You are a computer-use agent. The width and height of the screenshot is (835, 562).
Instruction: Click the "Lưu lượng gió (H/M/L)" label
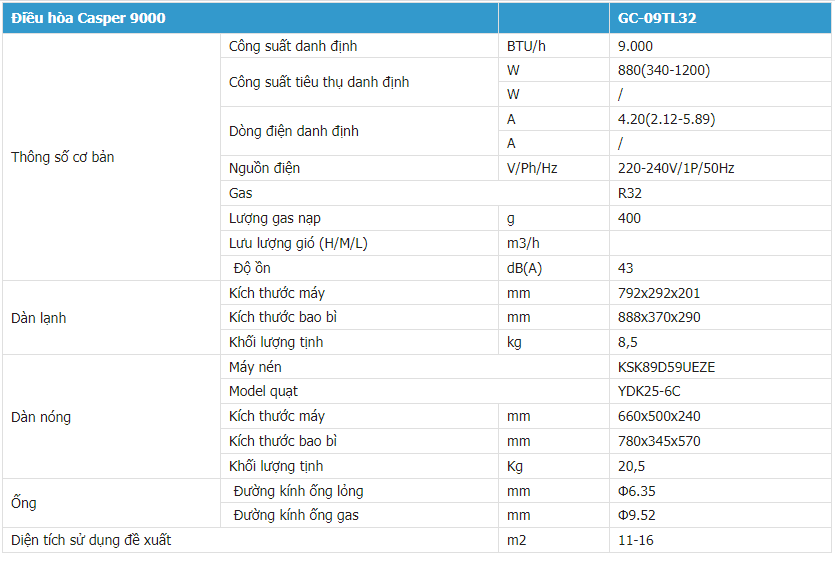point(300,243)
